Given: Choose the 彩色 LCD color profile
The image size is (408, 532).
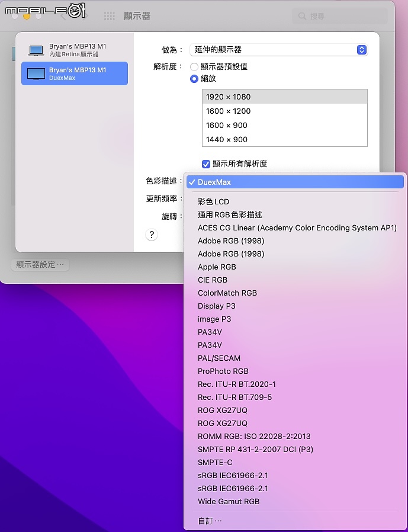Looking at the screenshot, I should pyautogui.click(x=295, y=201).
